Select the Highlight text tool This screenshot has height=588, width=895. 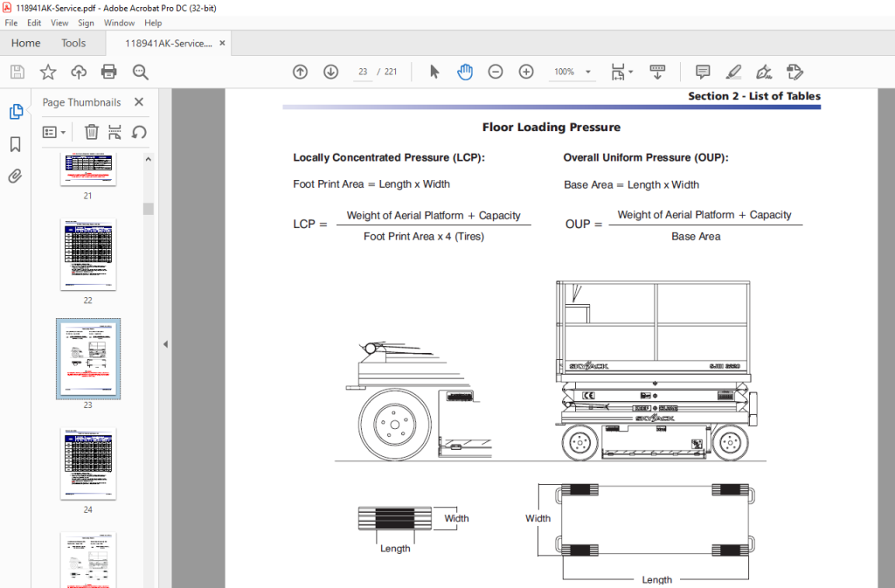point(733,72)
